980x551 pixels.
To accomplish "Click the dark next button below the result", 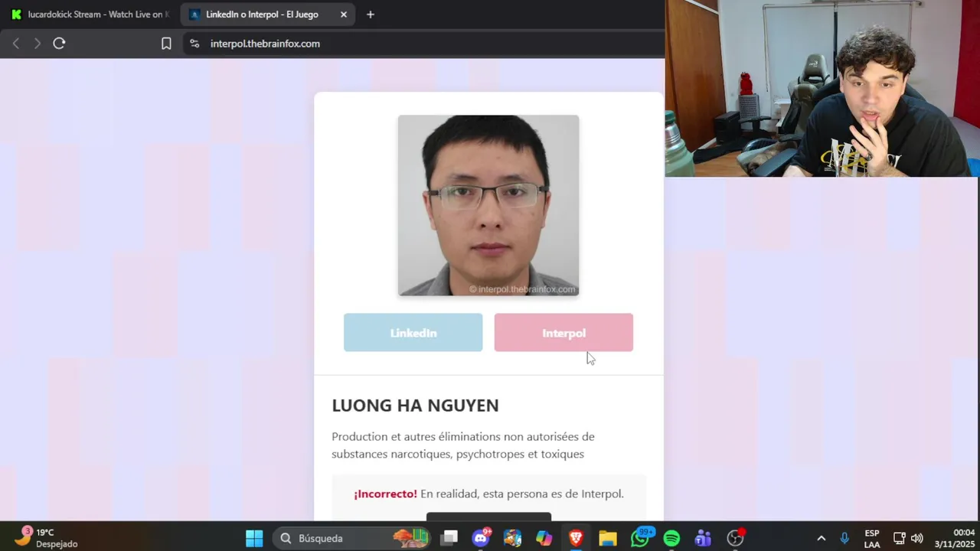I will click(x=488, y=517).
